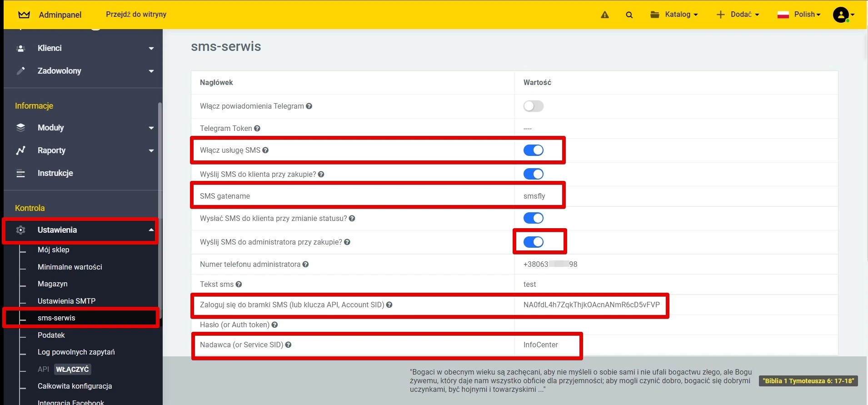Enable Telegram notifications toggle
Screen dimensions: 868x405
point(533,106)
